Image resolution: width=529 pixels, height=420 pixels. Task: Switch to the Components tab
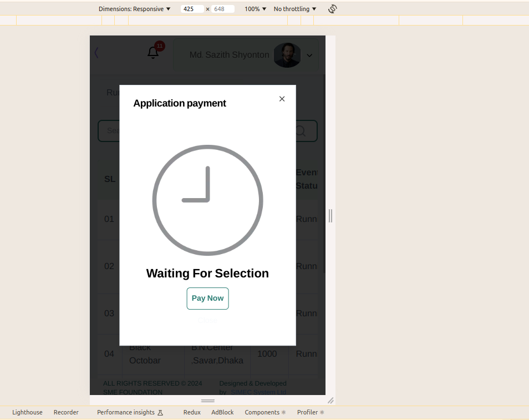(x=265, y=412)
